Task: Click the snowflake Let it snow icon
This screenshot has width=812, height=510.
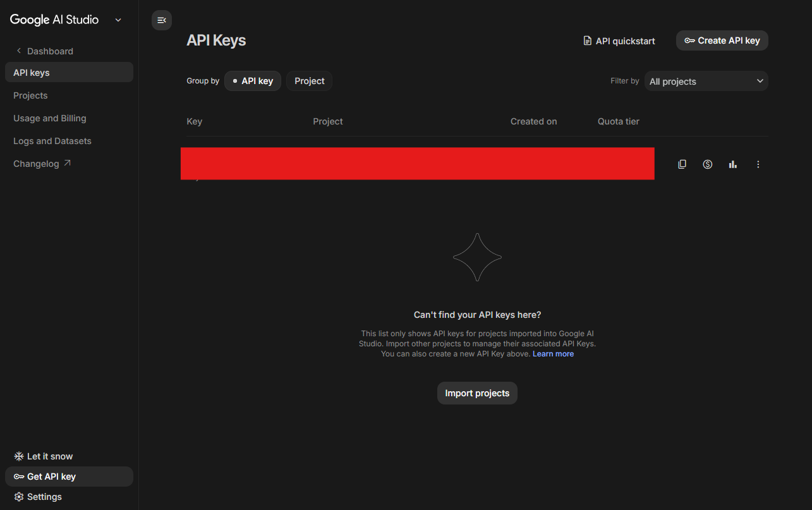Action: pyautogui.click(x=19, y=456)
